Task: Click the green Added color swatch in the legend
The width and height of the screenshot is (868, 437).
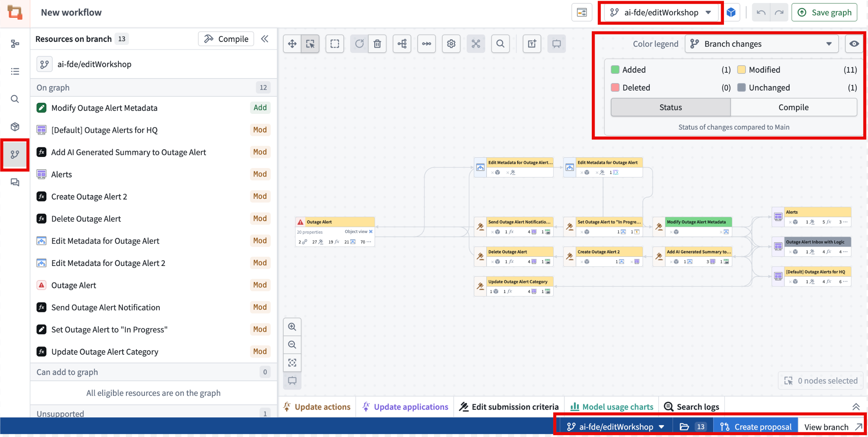Action: 615,70
